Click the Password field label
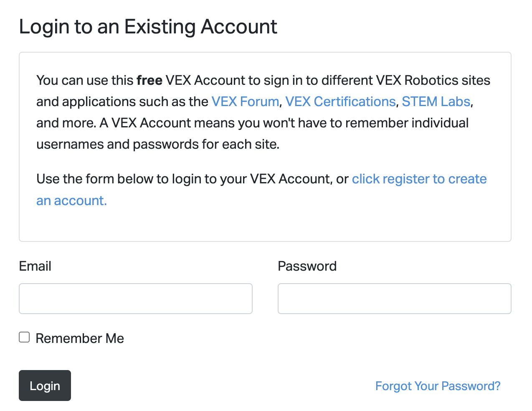Screen dimensions: 532x411 pos(307,266)
